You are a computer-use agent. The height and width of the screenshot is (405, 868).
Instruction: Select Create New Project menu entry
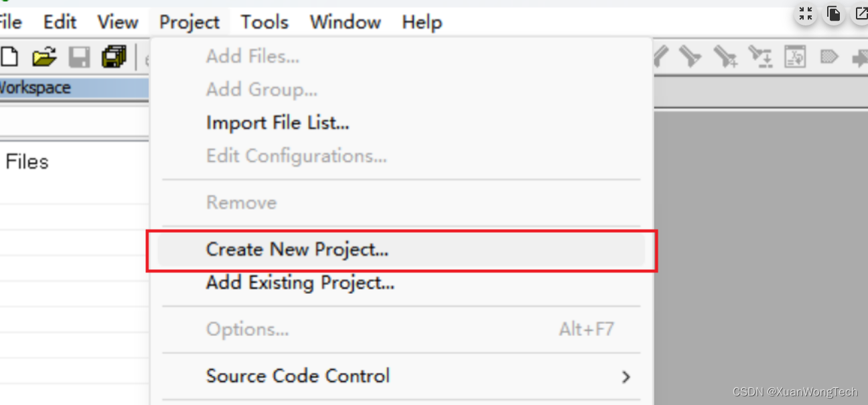coord(297,250)
